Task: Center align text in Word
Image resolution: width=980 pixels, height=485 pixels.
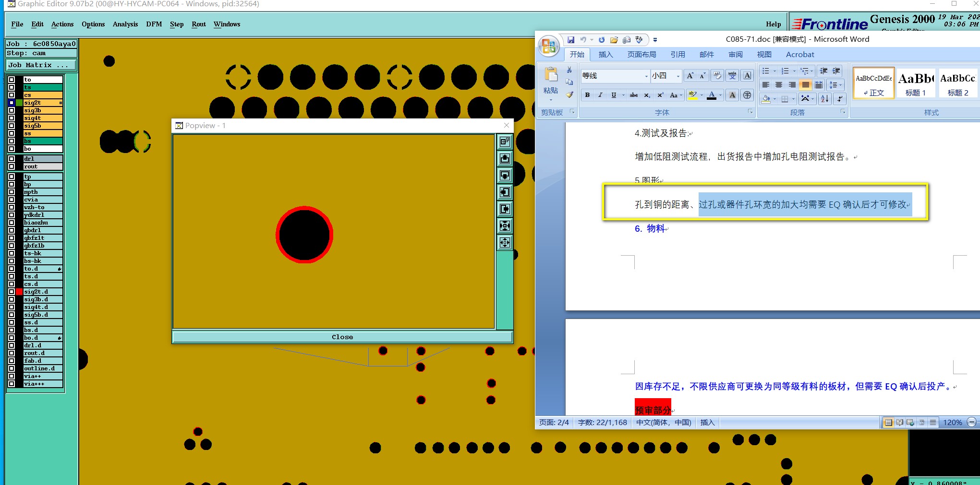Action: coord(779,85)
